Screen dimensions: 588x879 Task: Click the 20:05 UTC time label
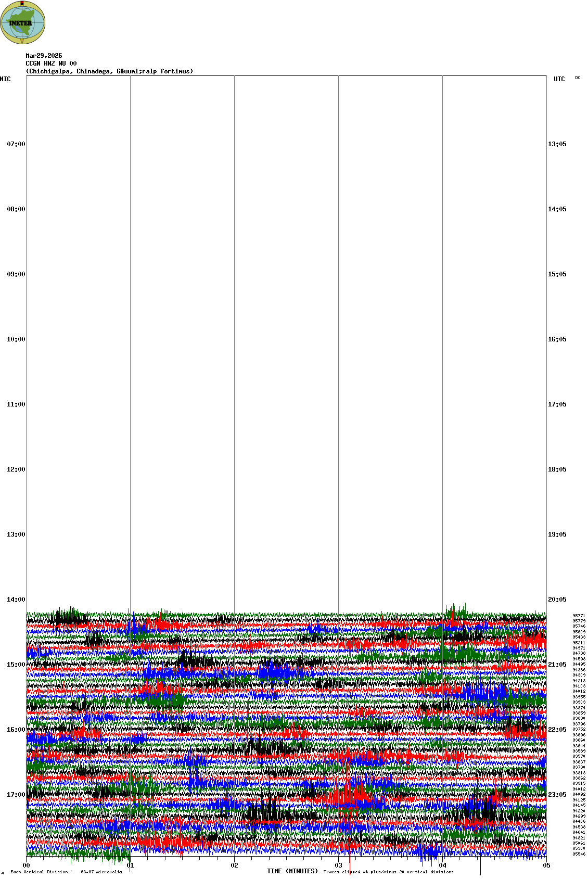tap(557, 600)
